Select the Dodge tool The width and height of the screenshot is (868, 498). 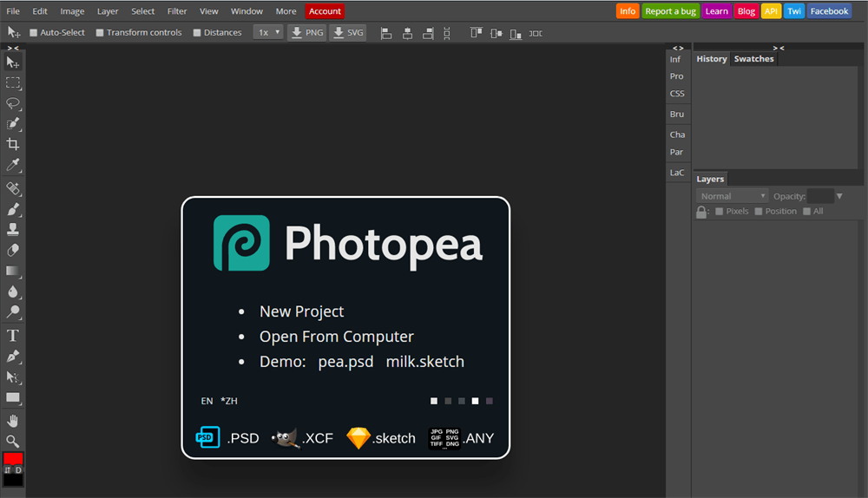[x=13, y=312]
